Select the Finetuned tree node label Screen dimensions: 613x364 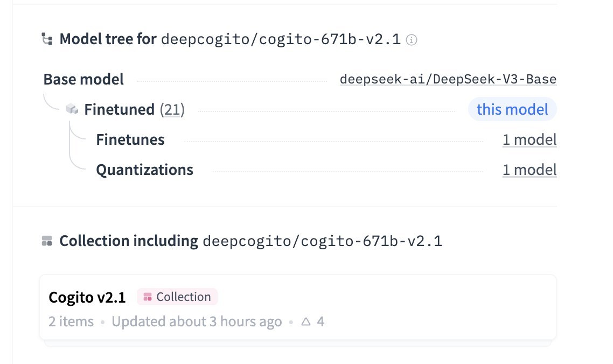point(119,110)
